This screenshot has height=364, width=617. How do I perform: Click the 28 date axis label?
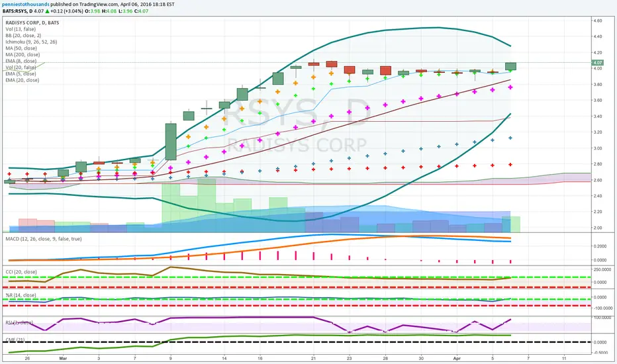point(385,359)
